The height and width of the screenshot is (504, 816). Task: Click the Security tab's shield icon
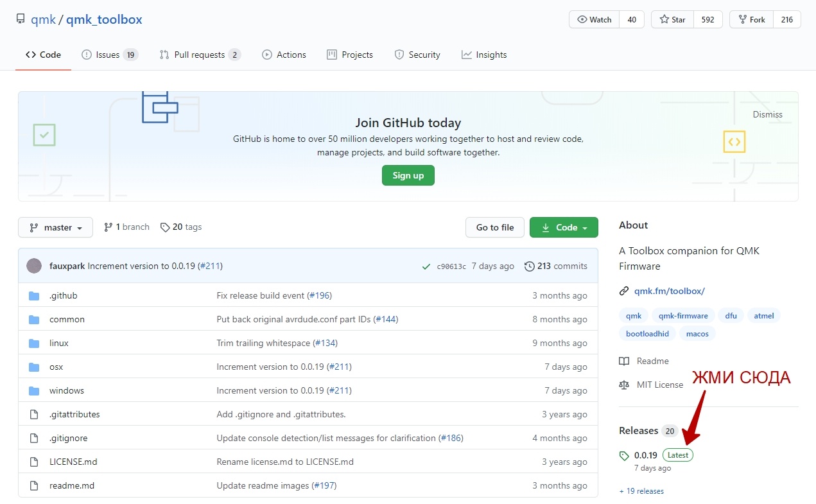(399, 55)
